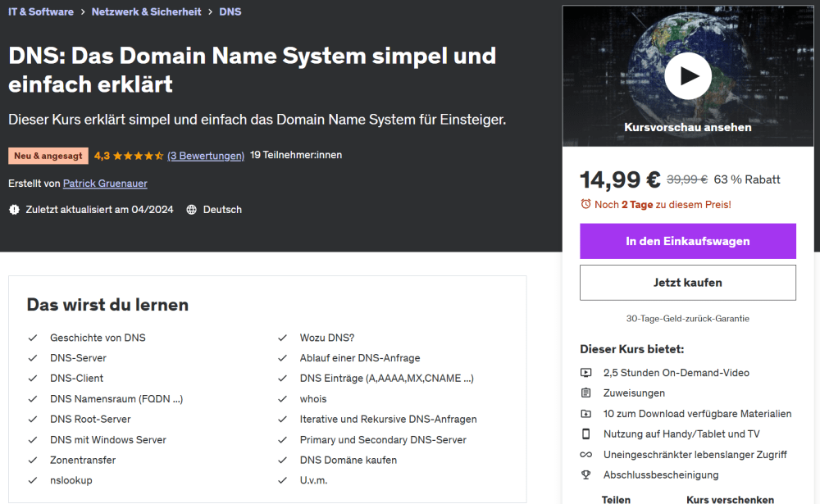Open instructor Patrick Gruenauer's profile
Screen dimensions: 820x504
105,184
